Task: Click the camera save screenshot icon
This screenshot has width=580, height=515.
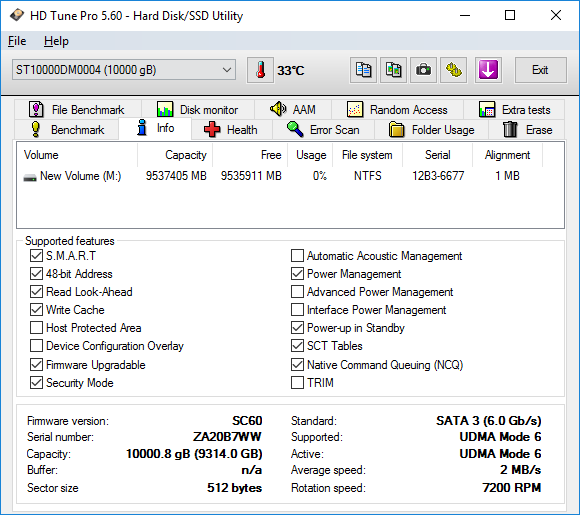Action: (x=423, y=70)
